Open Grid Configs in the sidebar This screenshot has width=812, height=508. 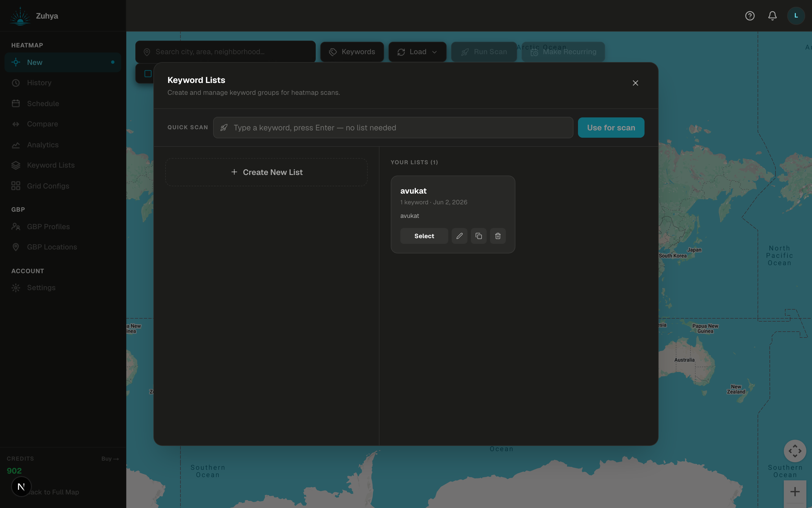63,186
